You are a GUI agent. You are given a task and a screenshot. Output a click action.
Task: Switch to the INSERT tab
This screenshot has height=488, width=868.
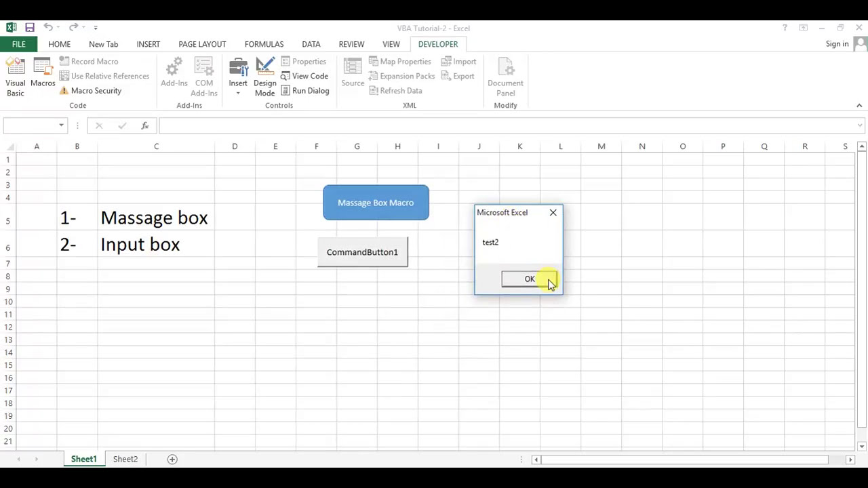point(148,44)
